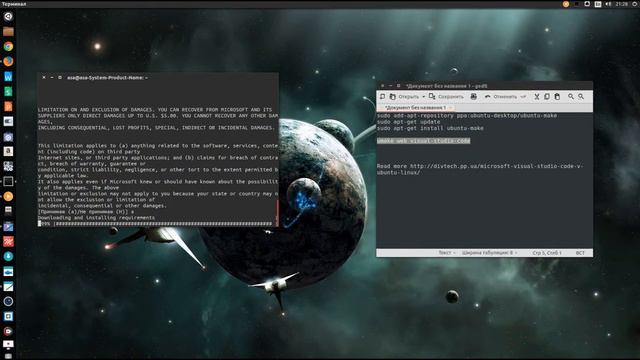Open the gedit text editor launcher icon

tap(8, 287)
